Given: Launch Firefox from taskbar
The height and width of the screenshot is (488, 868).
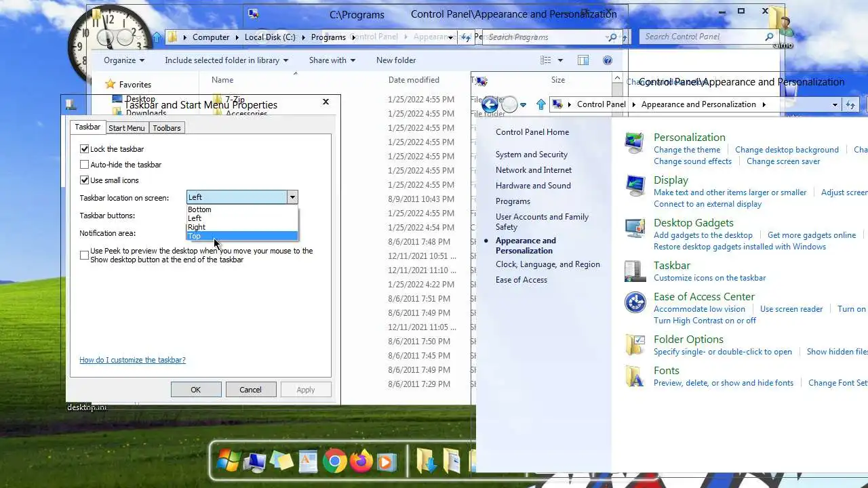Looking at the screenshot, I should [361, 462].
